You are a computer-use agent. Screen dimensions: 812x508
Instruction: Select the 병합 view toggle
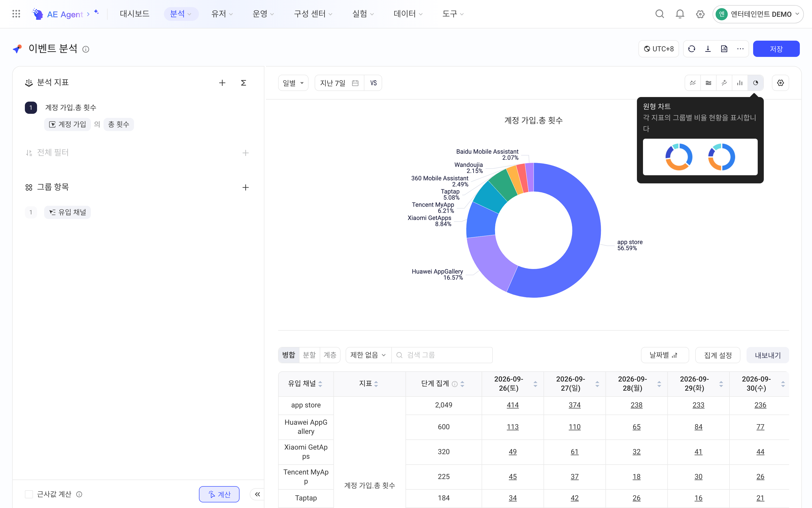click(x=289, y=355)
